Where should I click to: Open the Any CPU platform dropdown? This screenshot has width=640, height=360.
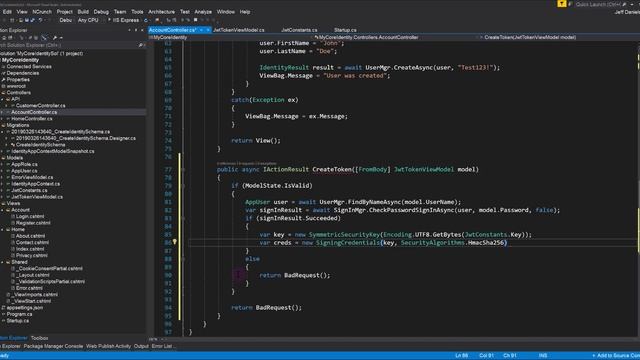tap(88, 20)
